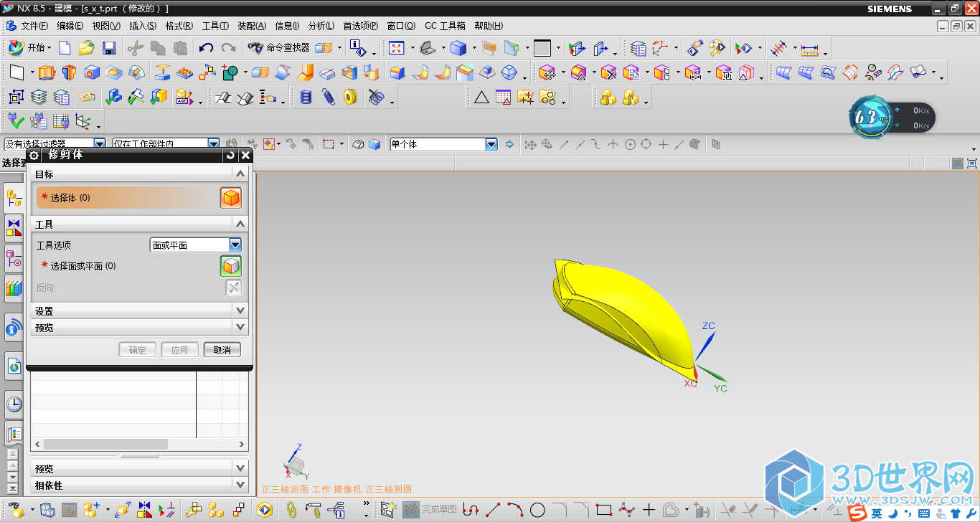Open the Assembly Navigator sidebar tab
This screenshot has width=980, height=522.
(x=14, y=199)
